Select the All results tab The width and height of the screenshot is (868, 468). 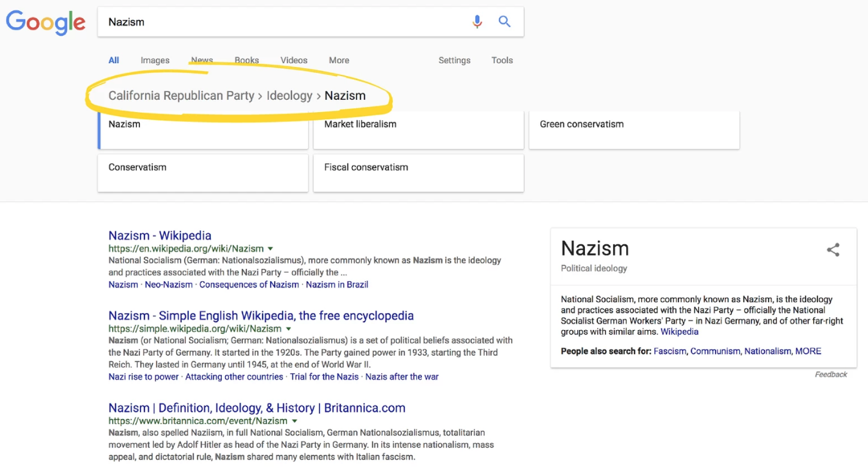click(x=113, y=61)
